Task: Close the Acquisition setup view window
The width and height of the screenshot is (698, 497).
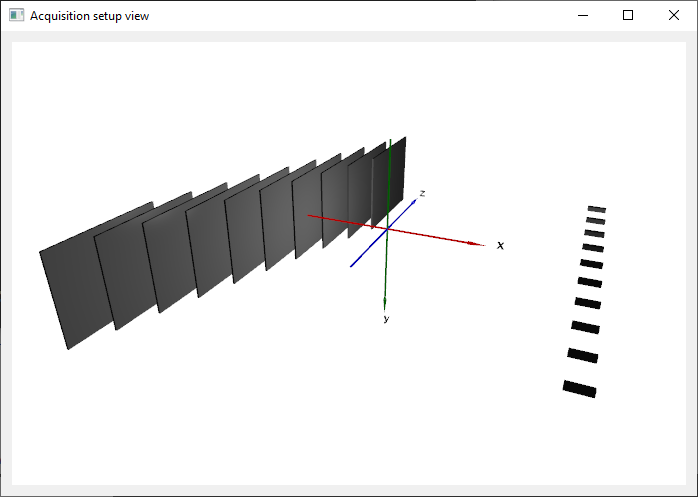Action: (674, 15)
